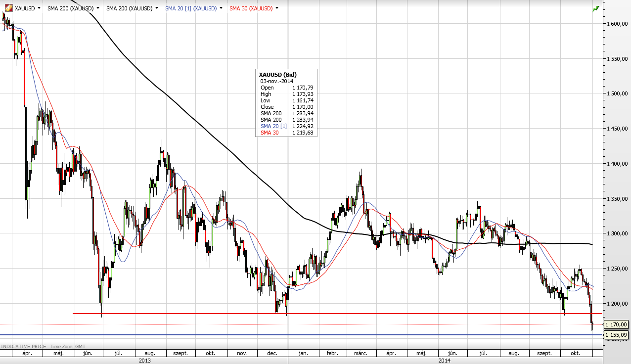Viewport: 631px width, 364px height.
Task: Click the 1 170,00 current price tag
Action: (616, 324)
